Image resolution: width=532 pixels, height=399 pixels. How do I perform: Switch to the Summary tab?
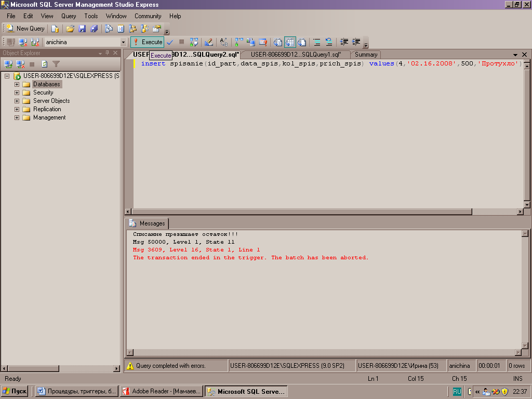tap(366, 55)
